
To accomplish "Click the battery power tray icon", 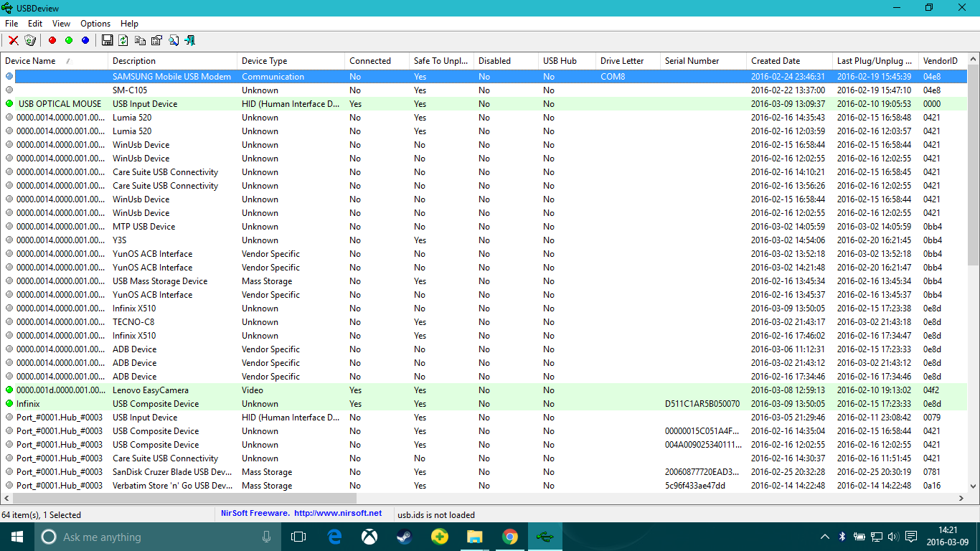I will (x=859, y=537).
